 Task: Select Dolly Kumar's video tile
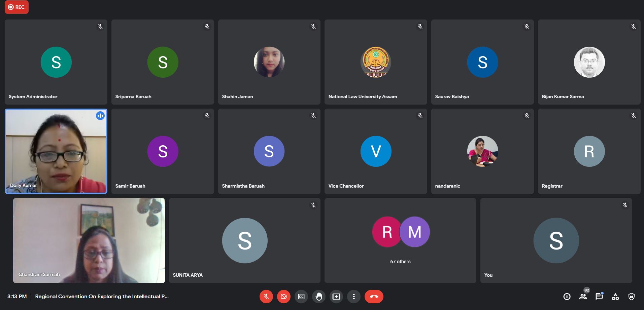click(56, 151)
